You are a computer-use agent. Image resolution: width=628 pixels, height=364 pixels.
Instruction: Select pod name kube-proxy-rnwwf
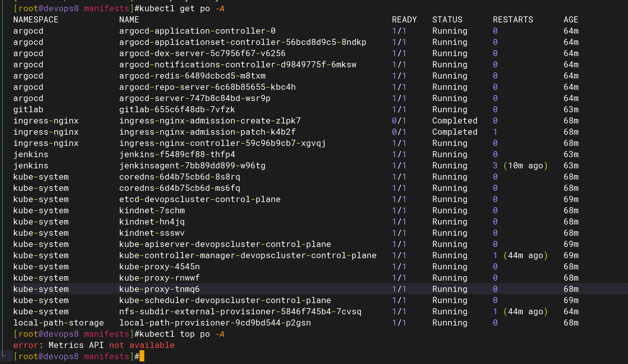160,278
